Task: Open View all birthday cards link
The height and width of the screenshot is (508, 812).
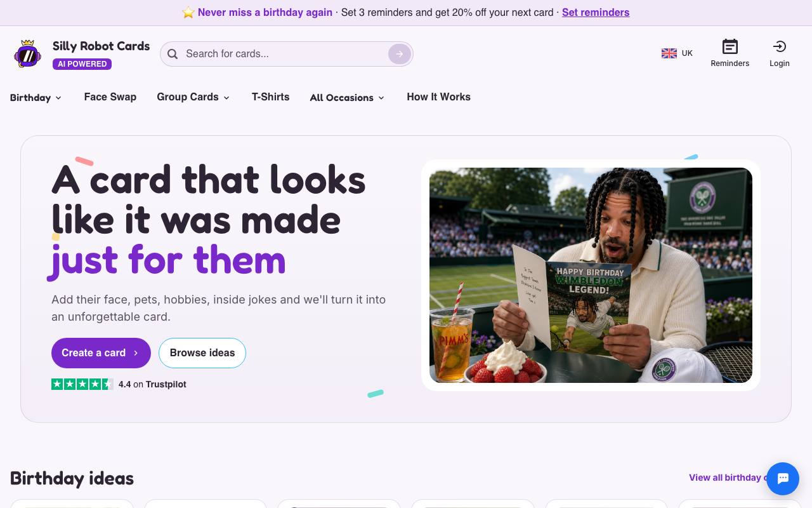Action: coord(728,478)
